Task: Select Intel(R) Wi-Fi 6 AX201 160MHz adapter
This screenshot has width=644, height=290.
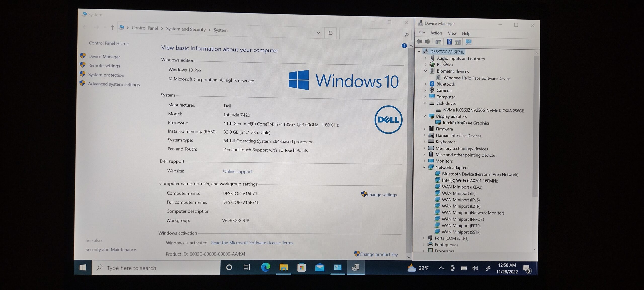Action: [x=470, y=180]
